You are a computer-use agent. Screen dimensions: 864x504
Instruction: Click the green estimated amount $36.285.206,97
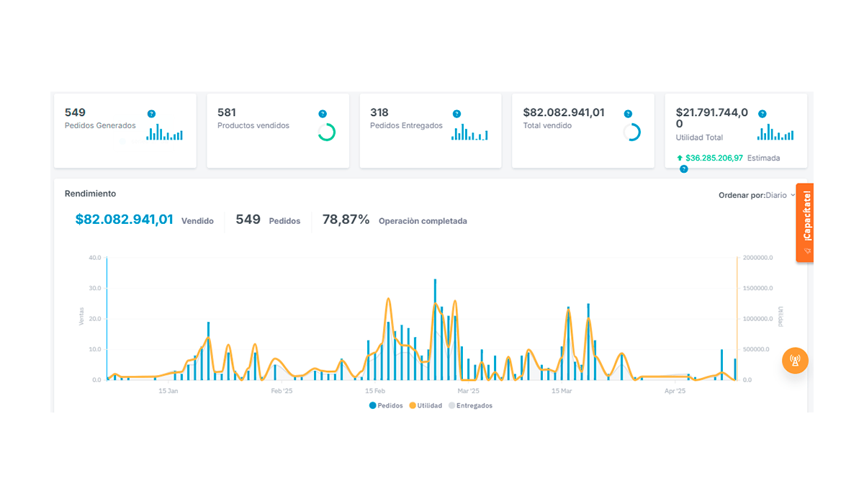(x=714, y=158)
